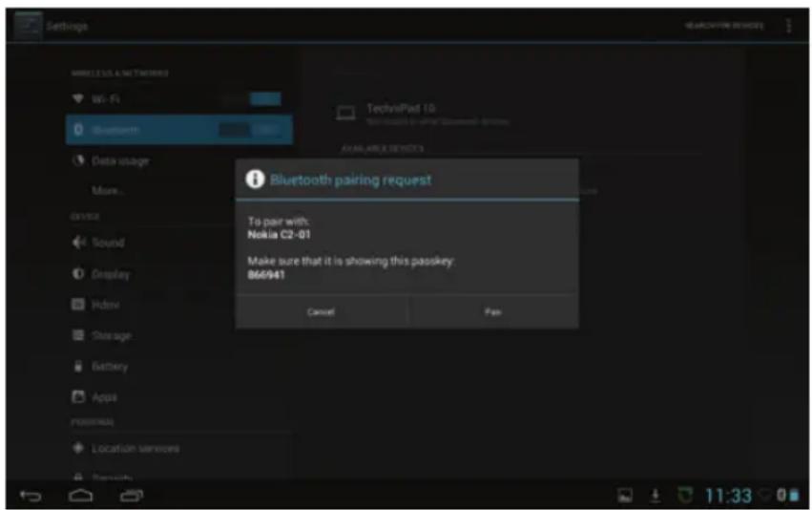This screenshot has width=812, height=510.
Task: Open the More... wireless options
Action: coord(108,191)
